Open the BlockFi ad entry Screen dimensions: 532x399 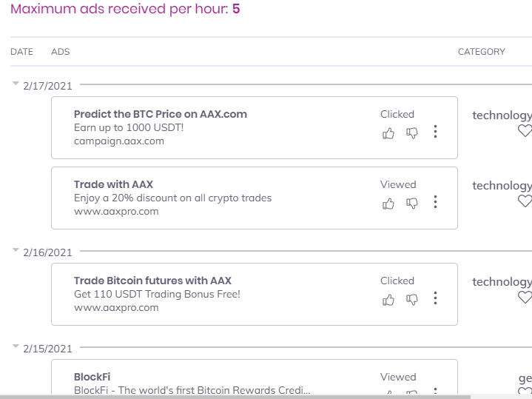[92, 377]
